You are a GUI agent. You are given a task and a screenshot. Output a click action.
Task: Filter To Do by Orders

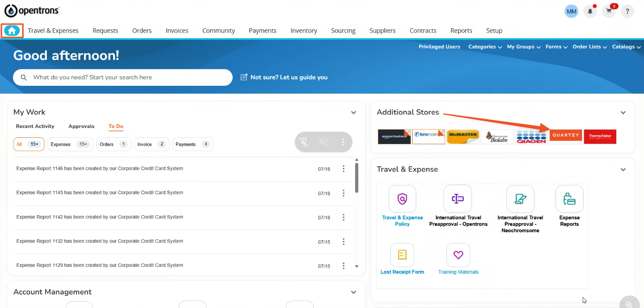pyautogui.click(x=114, y=144)
